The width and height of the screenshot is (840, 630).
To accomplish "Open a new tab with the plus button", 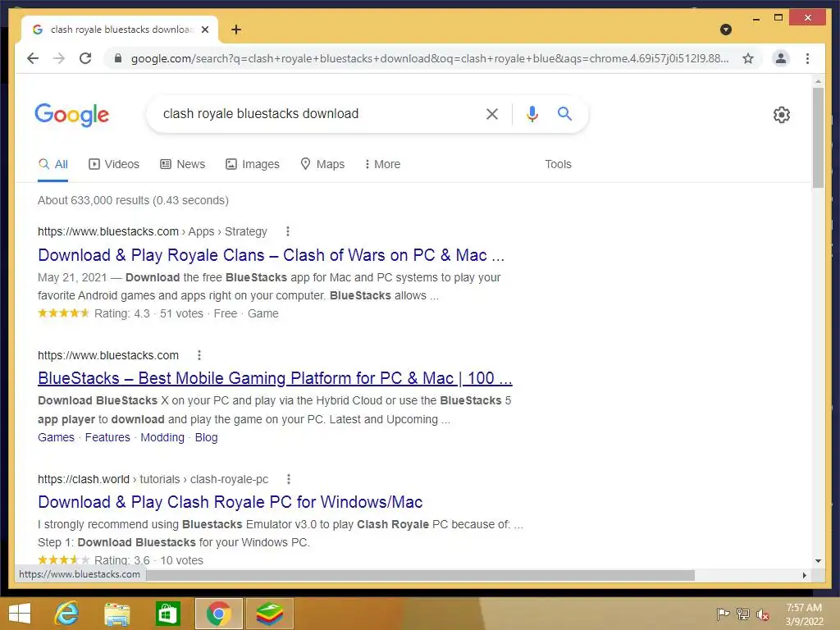I will click(x=236, y=30).
